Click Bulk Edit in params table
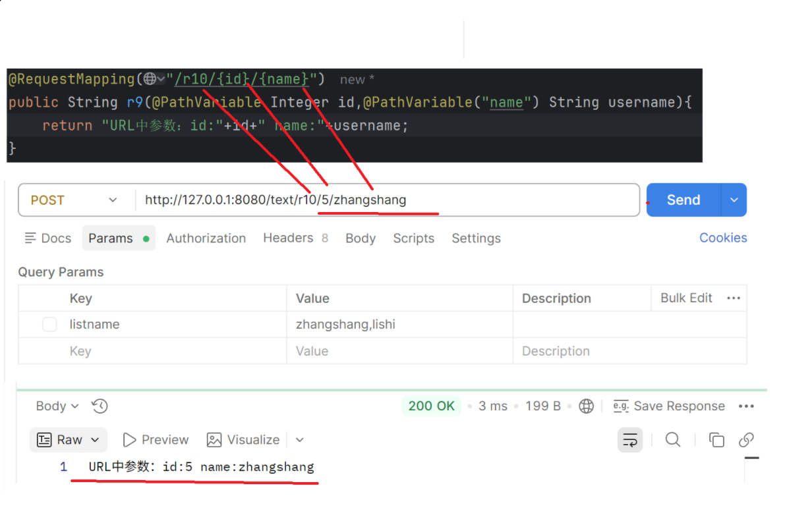The height and width of the screenshot is (519, 812). tap(686, 298)
